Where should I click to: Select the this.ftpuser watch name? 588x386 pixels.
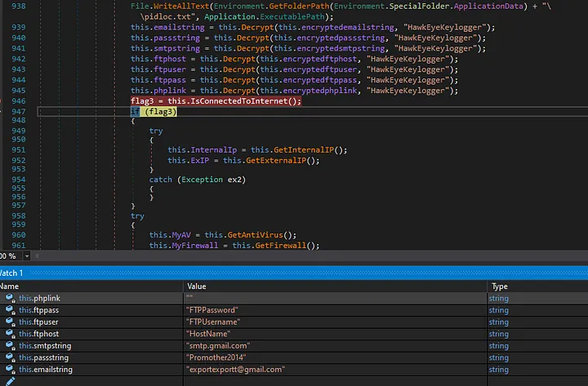(38, 322)
